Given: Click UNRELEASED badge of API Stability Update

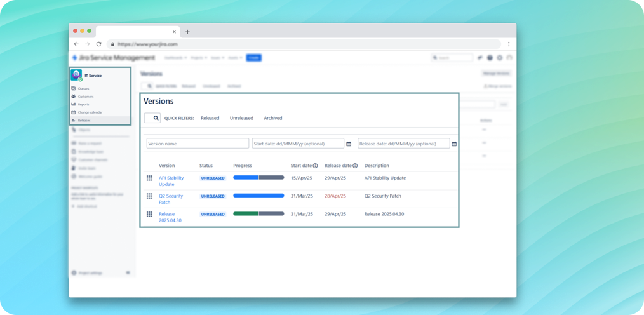Looking at the screenshot, I should click(213, 178).
